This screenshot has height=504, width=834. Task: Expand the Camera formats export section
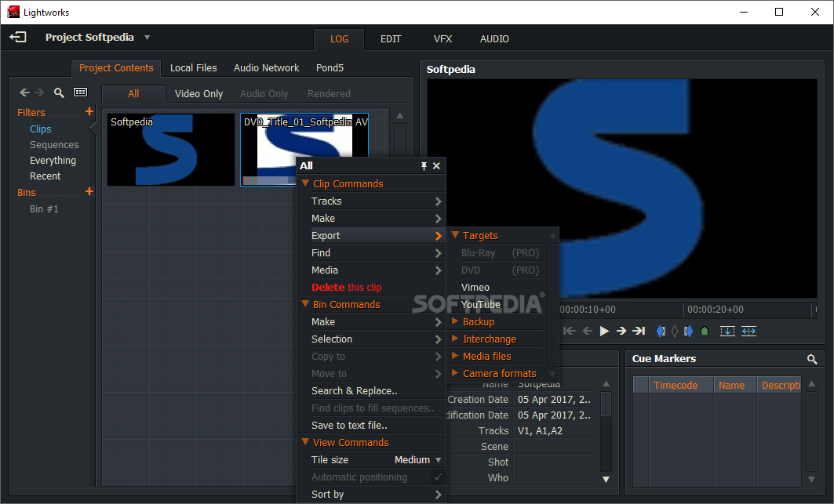coord(455,372)
